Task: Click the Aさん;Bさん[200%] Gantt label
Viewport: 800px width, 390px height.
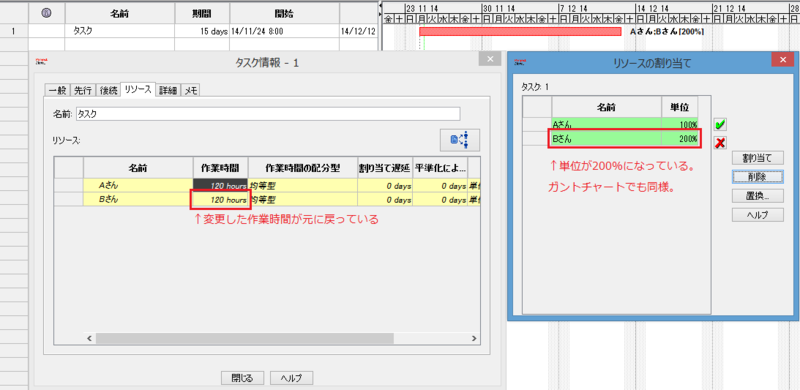Action: coord(667,32)
